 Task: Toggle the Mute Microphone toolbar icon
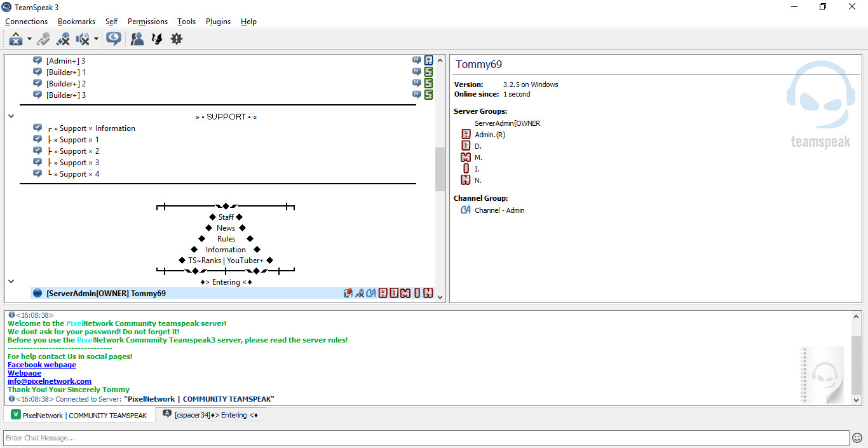(x=63, y=39)
